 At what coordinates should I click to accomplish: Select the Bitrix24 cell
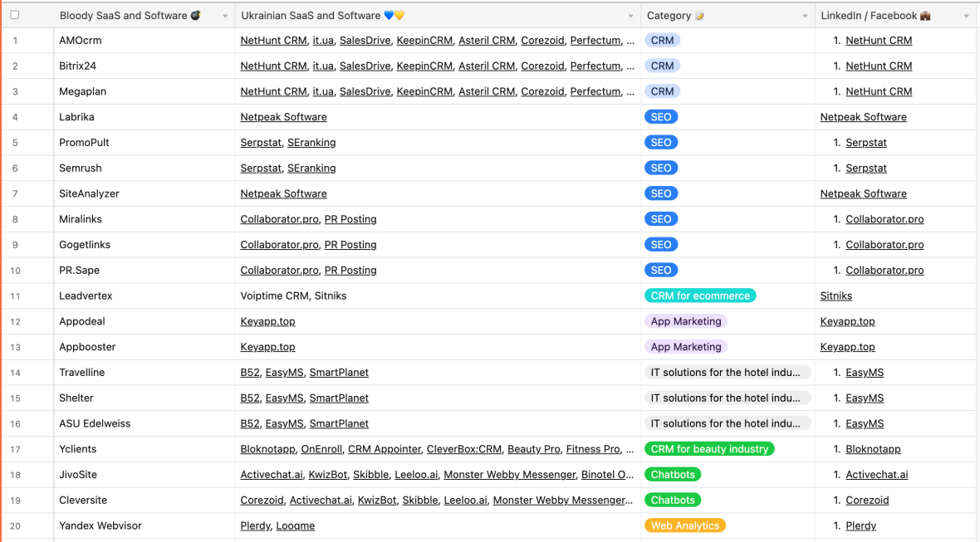point(145,66)
